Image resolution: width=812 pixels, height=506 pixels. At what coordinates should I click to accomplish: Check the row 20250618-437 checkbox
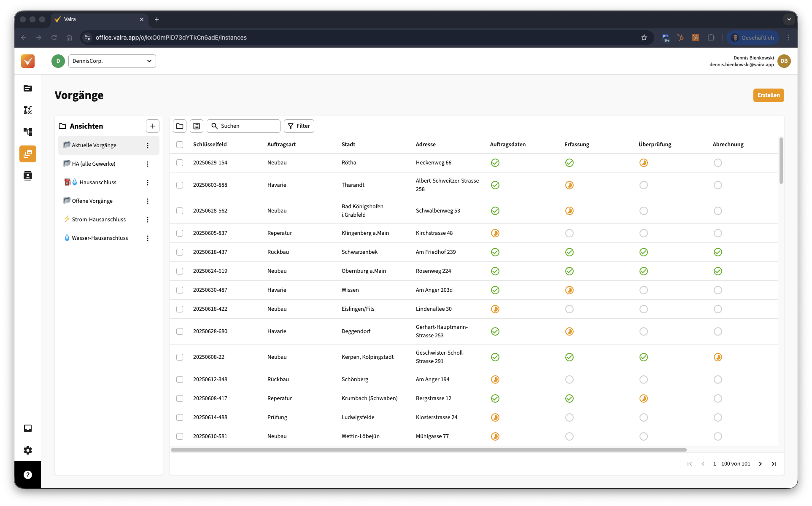[180, 252]
